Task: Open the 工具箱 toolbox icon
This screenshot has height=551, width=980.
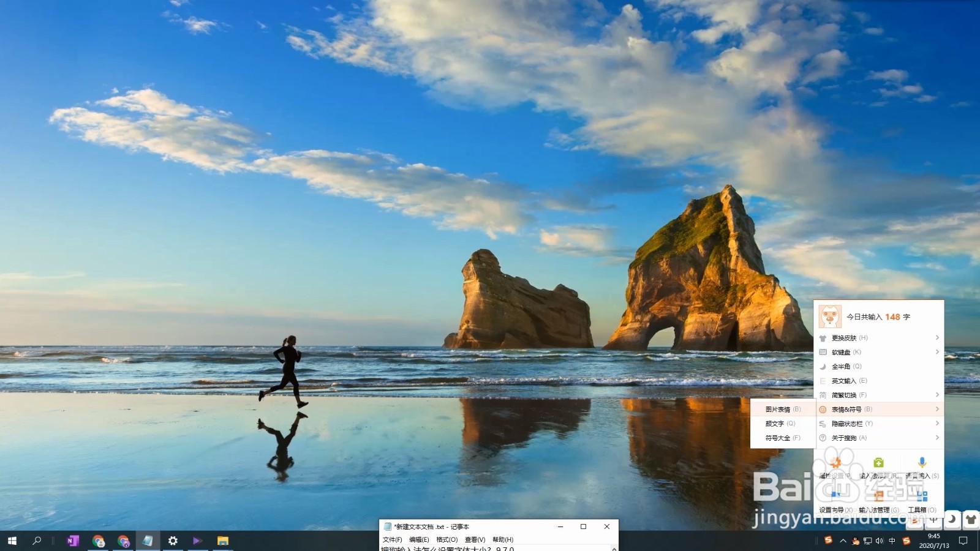Action: (x=922, y=495)
